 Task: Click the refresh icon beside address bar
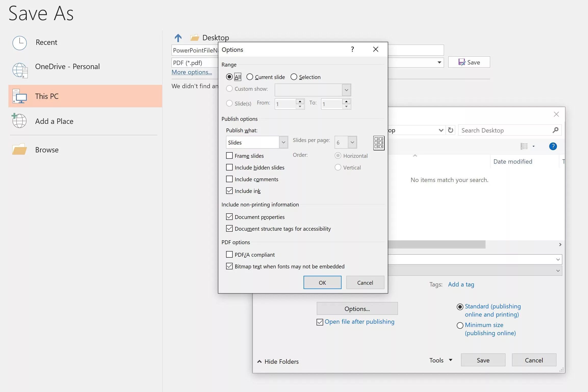450,130
